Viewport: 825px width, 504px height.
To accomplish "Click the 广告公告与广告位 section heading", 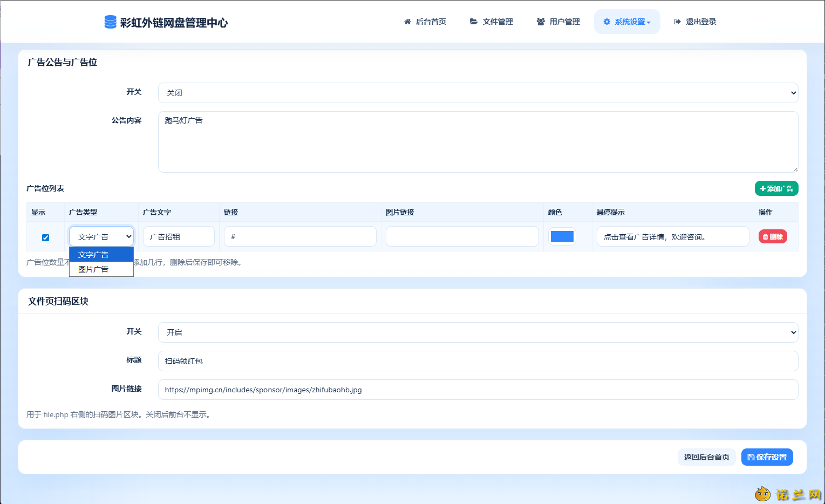I will coord(63,62).
